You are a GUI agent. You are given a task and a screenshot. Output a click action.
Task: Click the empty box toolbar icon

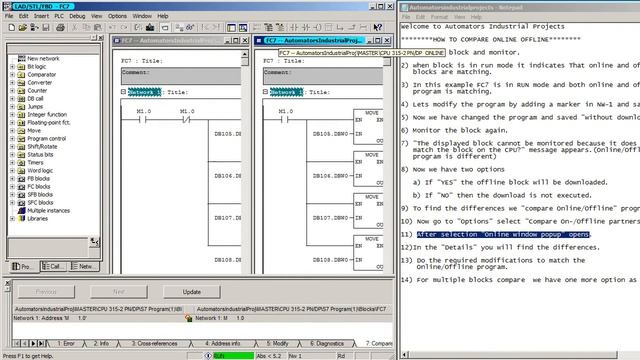(x=329, y=27)
